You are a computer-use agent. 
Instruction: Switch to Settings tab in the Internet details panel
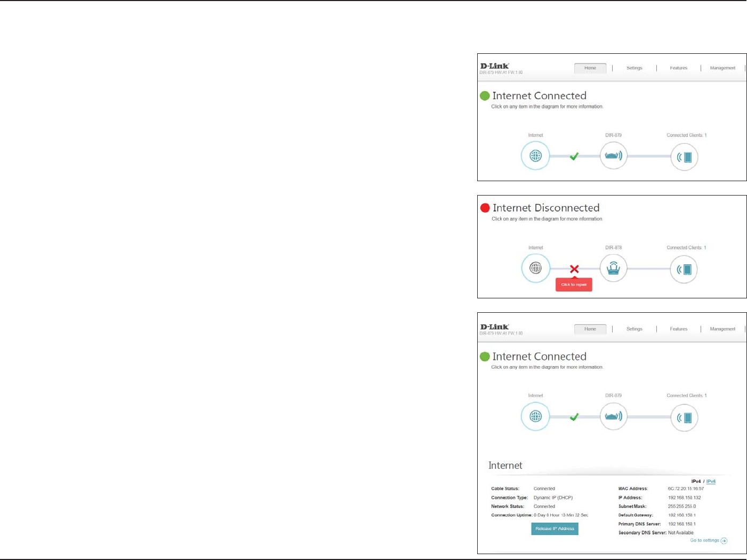634,329
